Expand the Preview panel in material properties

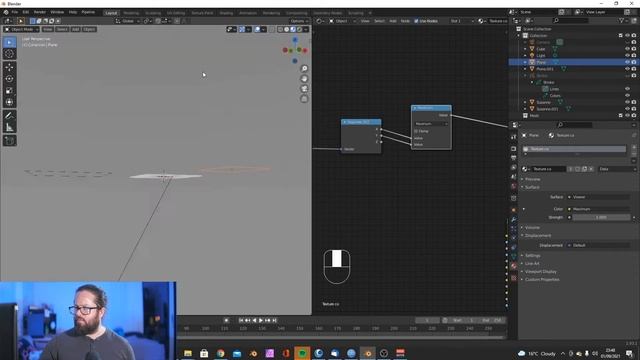[x=532, y=179]
